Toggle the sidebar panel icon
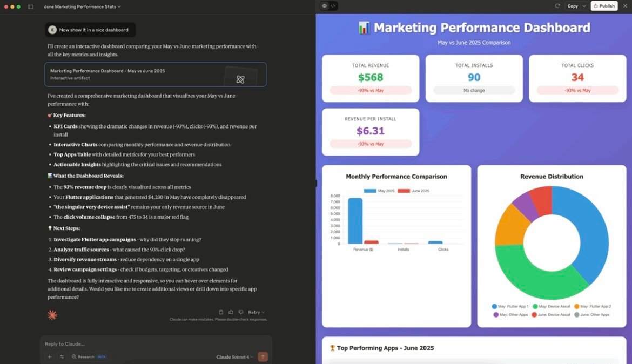632x364 pixels. (30, 6)
